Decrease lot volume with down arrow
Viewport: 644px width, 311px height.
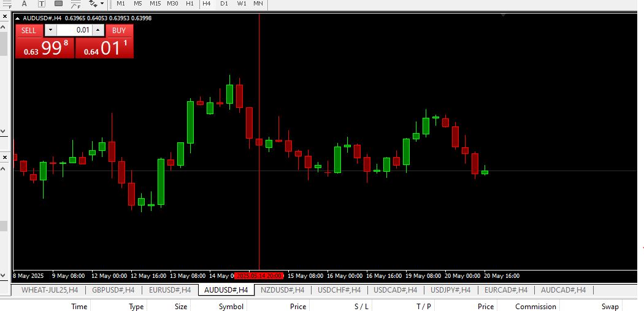click(50, 30)
